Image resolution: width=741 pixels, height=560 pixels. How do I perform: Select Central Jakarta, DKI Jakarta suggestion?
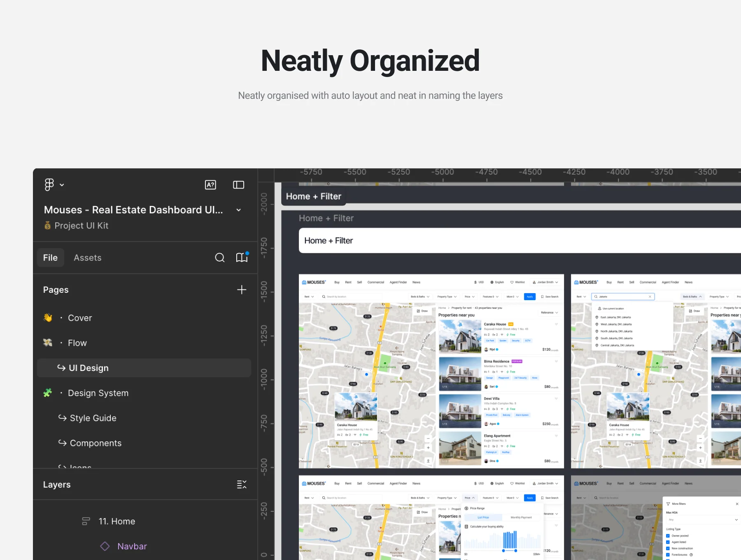tap(615, 345)
